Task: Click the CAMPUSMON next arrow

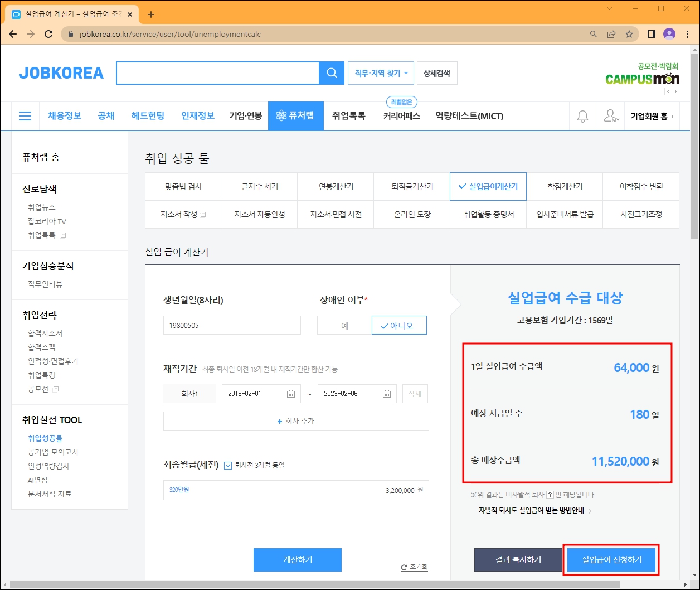Action: (676, 91)
